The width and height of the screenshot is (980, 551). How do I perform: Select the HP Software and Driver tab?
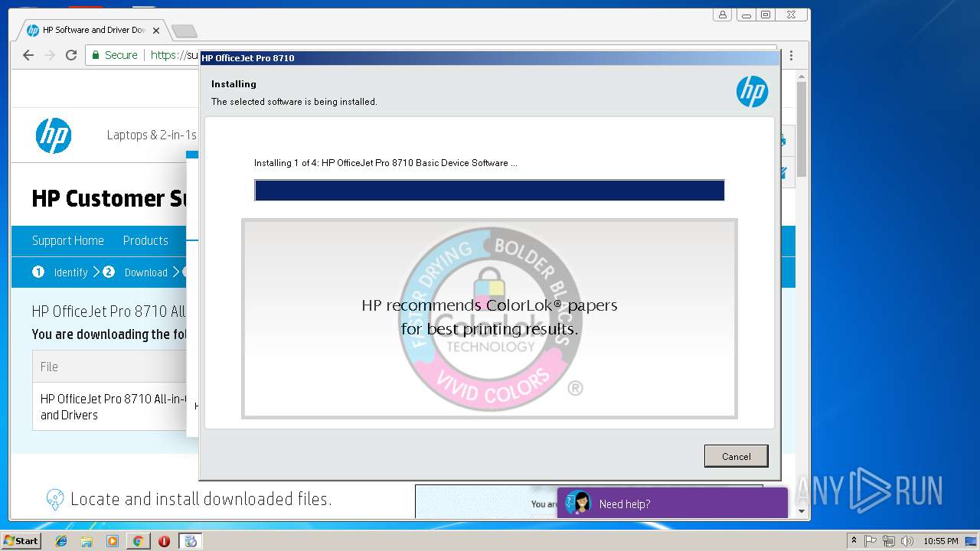93,31
